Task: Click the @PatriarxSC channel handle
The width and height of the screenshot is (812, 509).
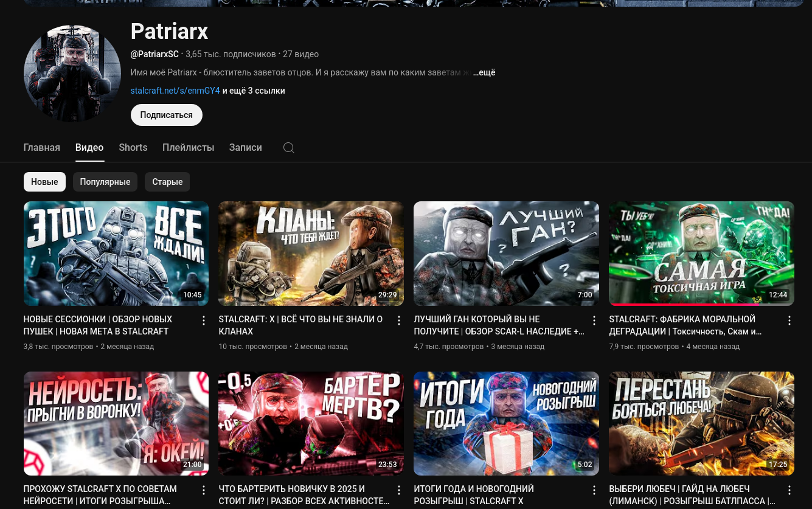Action: pyautogui.click(x=154, y=54)
